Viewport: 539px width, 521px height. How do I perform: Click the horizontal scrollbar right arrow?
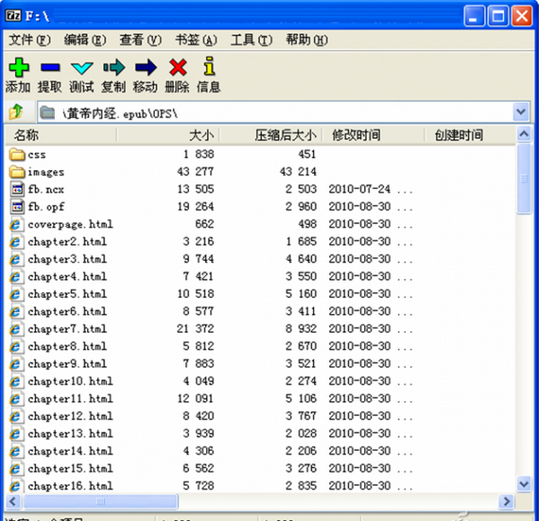(507, 501)
